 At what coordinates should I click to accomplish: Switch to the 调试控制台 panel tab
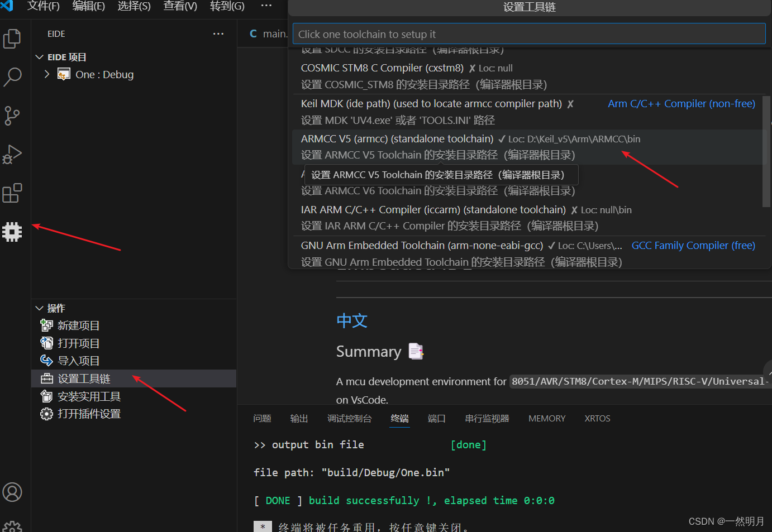(x=349, y=418)
